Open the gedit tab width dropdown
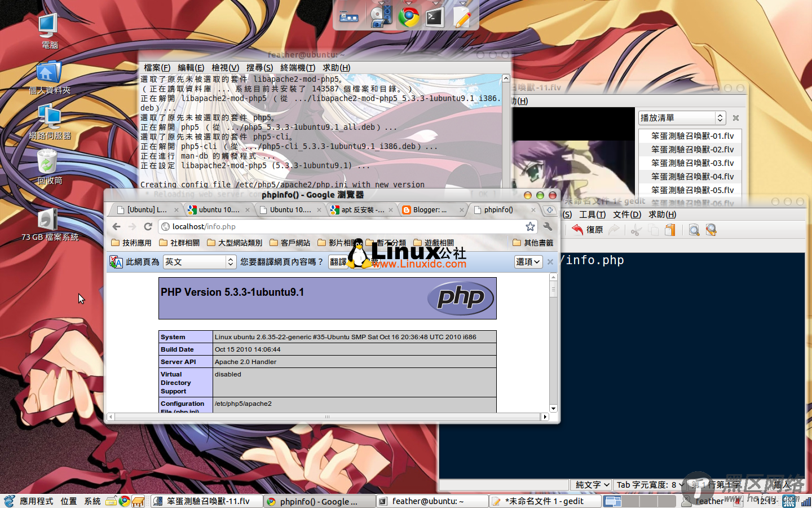 pos(650,485)
